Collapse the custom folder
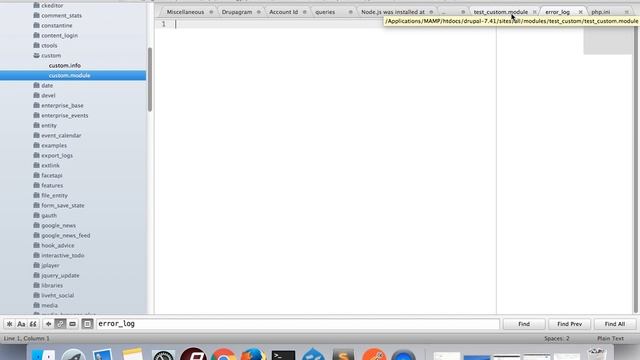 point(36,55)
